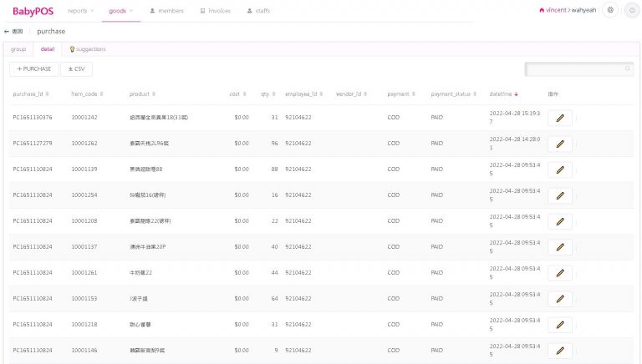The image size is (642, 364).
Task: Expand the goods dropdown menu
Action: point(120,10)
